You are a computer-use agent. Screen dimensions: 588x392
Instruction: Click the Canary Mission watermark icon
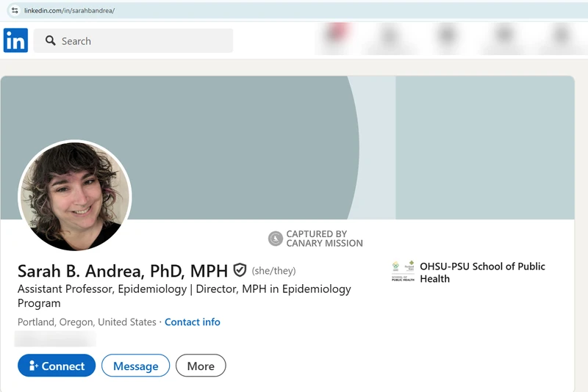coord(276,239)
